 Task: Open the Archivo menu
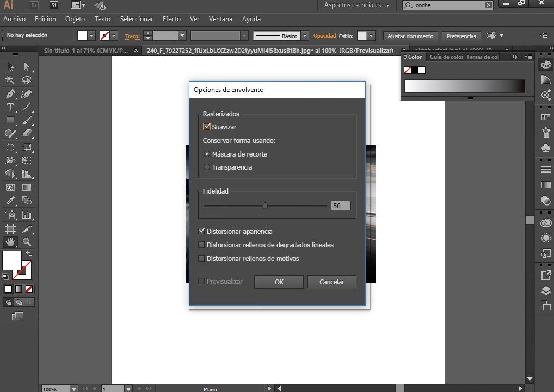pos(15,19)
